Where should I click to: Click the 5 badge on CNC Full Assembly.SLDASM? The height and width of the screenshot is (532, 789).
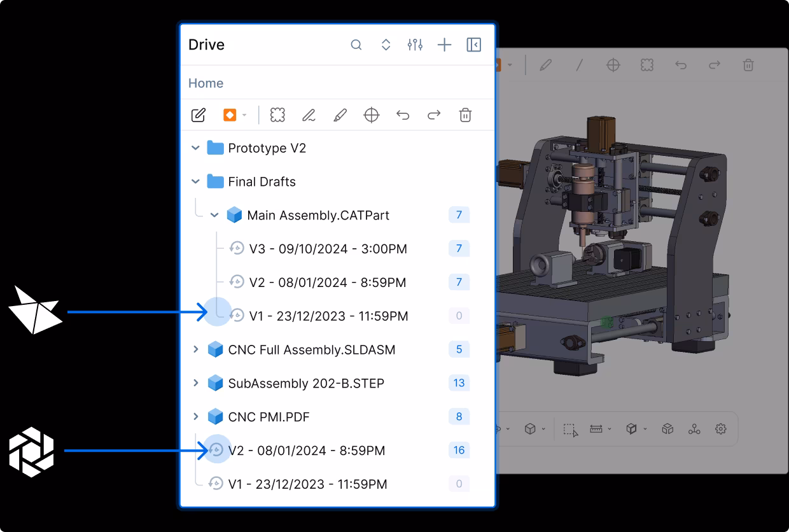tap(459, 349)
